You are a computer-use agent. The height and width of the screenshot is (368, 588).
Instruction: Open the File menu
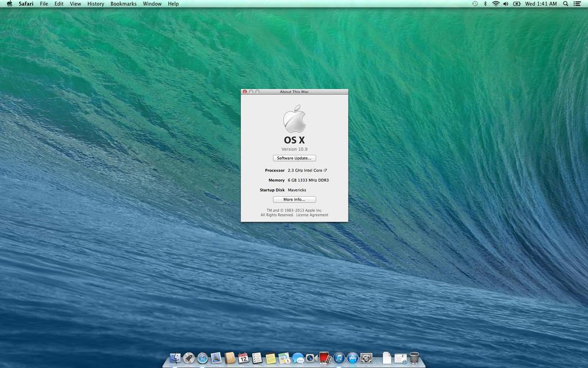(44, 4)
